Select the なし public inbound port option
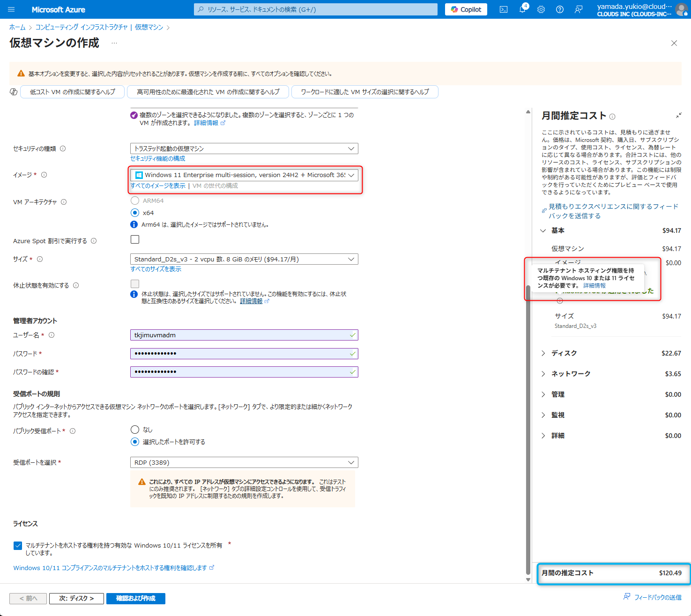691x616 pixels. coord(135,430)
